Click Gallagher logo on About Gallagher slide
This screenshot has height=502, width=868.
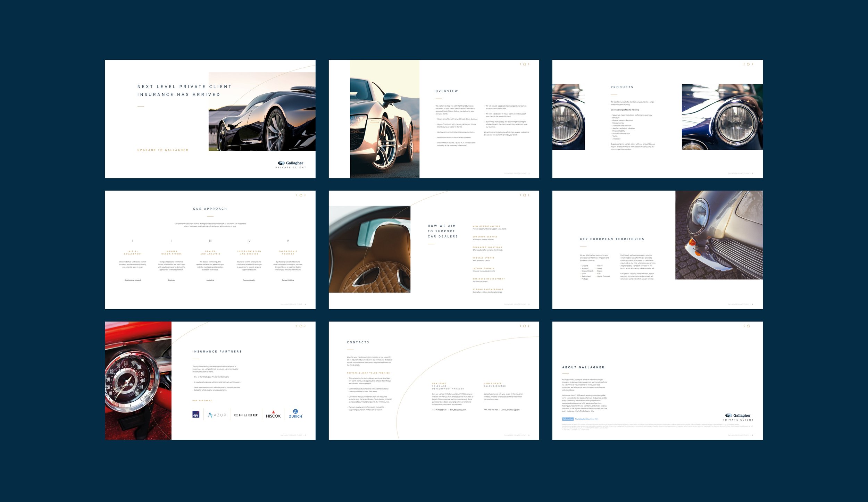coord(738,417)
